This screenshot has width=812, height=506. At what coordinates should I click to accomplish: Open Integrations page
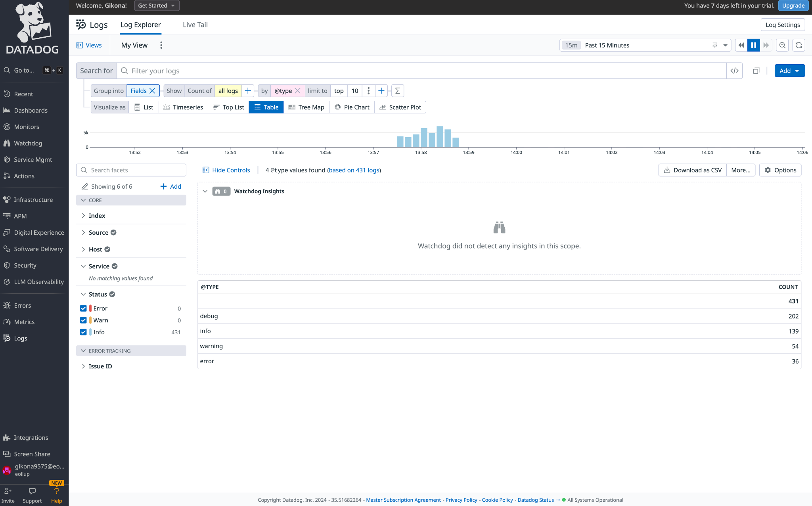click(x=31, y=438)
